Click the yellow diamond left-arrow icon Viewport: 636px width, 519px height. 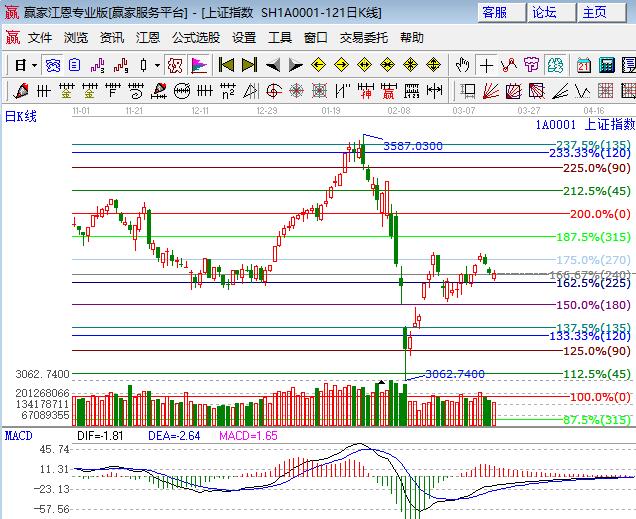point(318,65)
